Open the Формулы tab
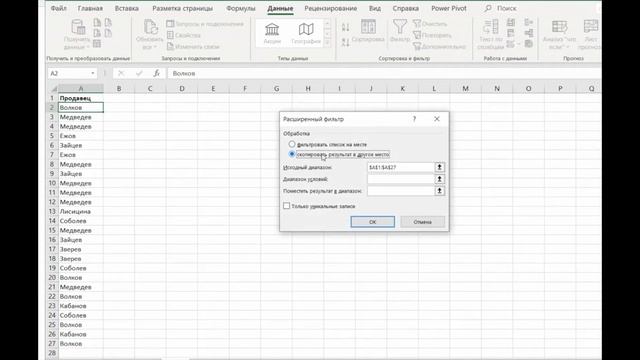Viewport: 640px width, 360px height. point(240,8)
